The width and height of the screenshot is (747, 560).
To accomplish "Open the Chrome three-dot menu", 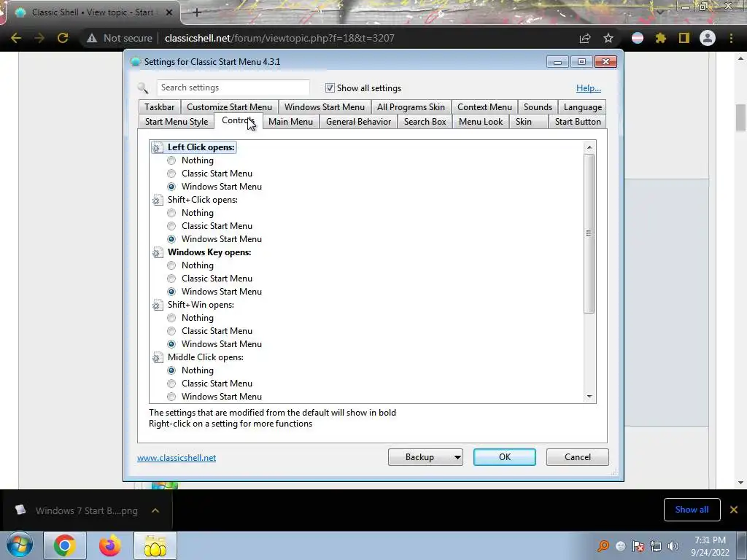I will point(731,38).
